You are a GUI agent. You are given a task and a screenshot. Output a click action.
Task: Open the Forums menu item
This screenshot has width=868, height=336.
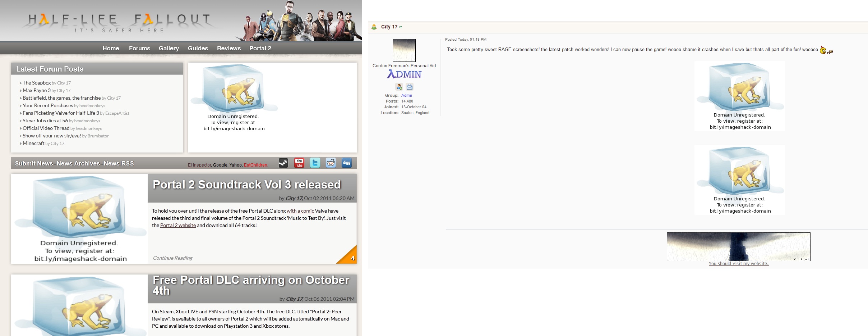pos(139,48)
